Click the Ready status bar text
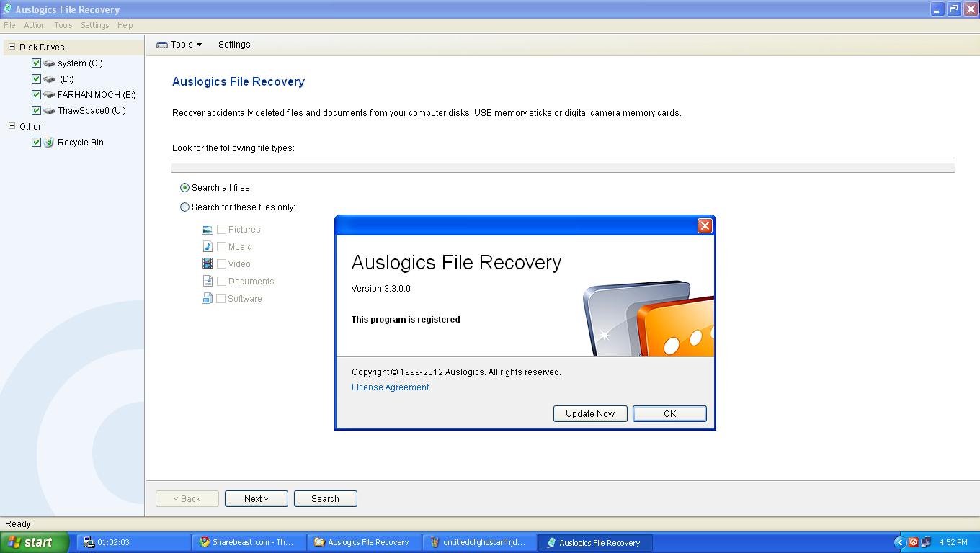The height and width of the screenshot is (553, 980). (18, 524)
